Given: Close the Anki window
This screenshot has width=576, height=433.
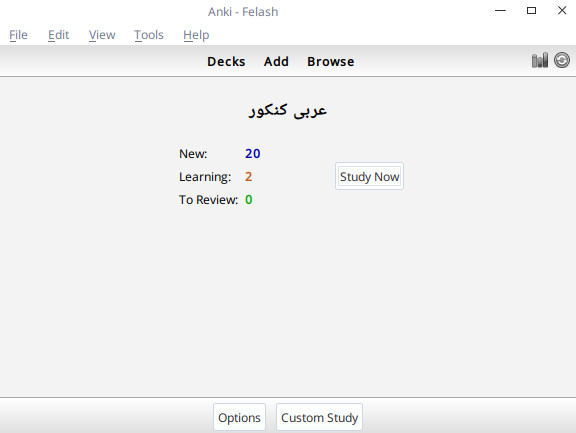Looking at the screenshot, I should (562, 10).
